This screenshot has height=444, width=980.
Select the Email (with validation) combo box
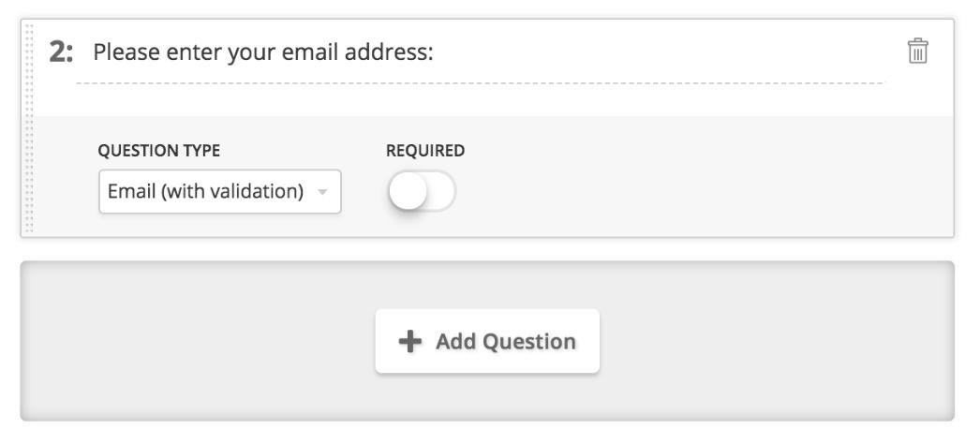(x=220, y=192)
